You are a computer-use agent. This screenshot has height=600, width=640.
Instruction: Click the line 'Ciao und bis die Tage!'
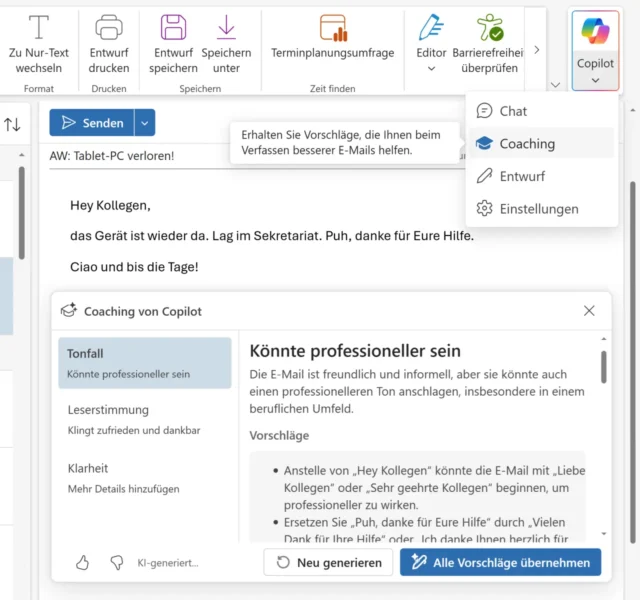click(134, 267)
